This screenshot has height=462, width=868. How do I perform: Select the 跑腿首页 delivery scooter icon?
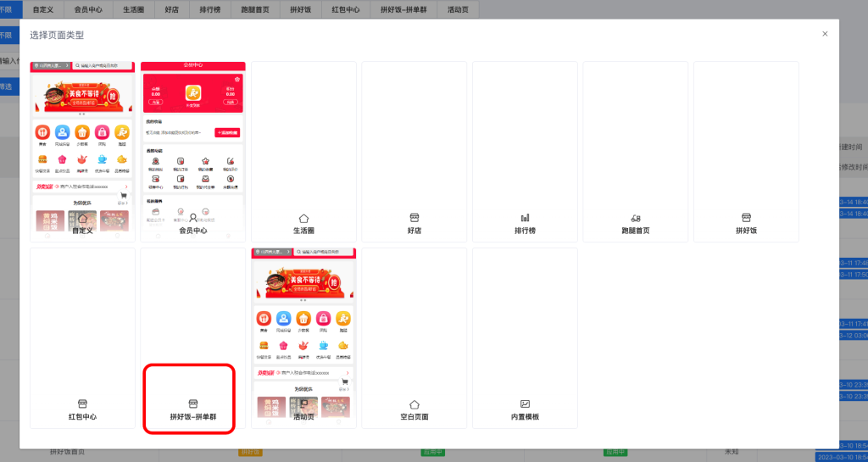(635, 218)
